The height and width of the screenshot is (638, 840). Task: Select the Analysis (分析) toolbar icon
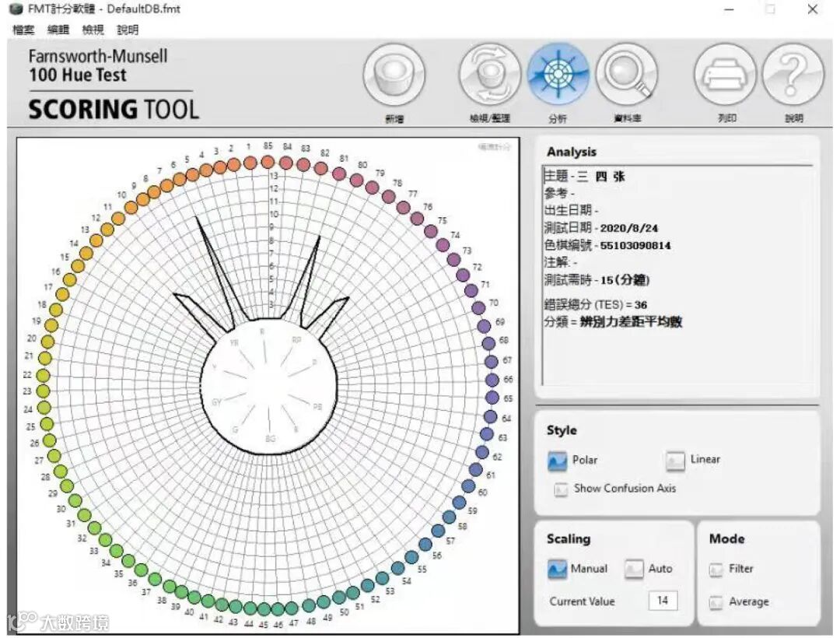click(x=558, y=75)
